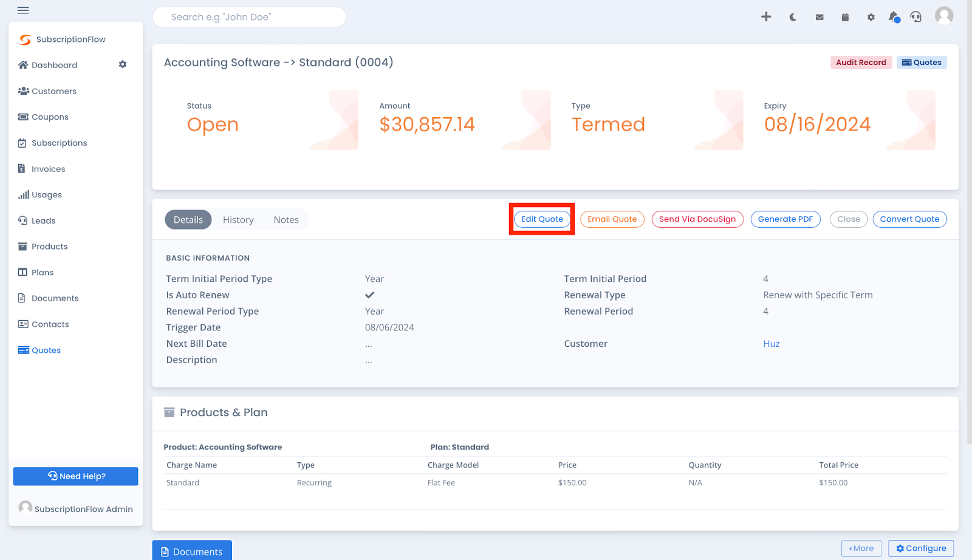Image resolution: width=972 pixels, height=560 pixels.
Task: Open Quotes in sidebar
Action: click(39, 350)
